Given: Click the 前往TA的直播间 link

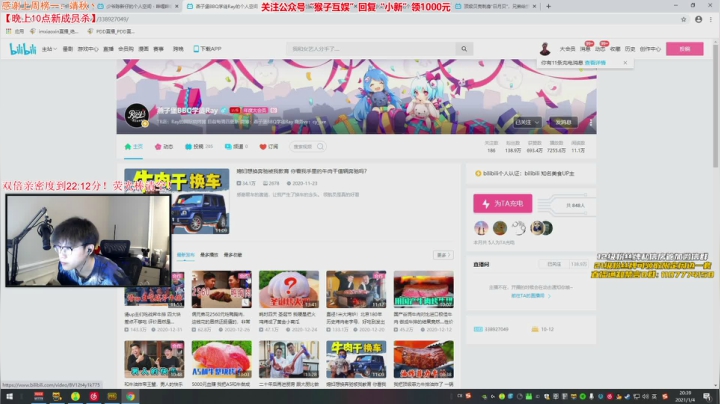Looking at the screenshot, I should point(530,296).
